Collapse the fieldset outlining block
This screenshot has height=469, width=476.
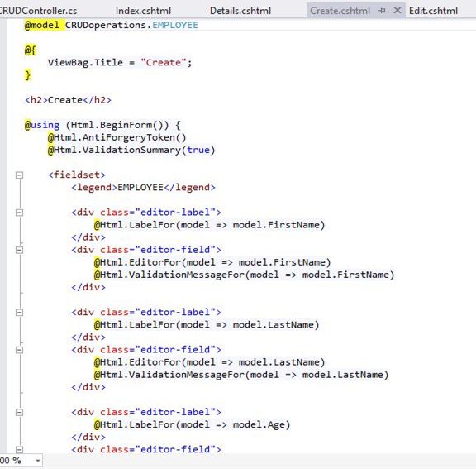(x=20, y=175)
